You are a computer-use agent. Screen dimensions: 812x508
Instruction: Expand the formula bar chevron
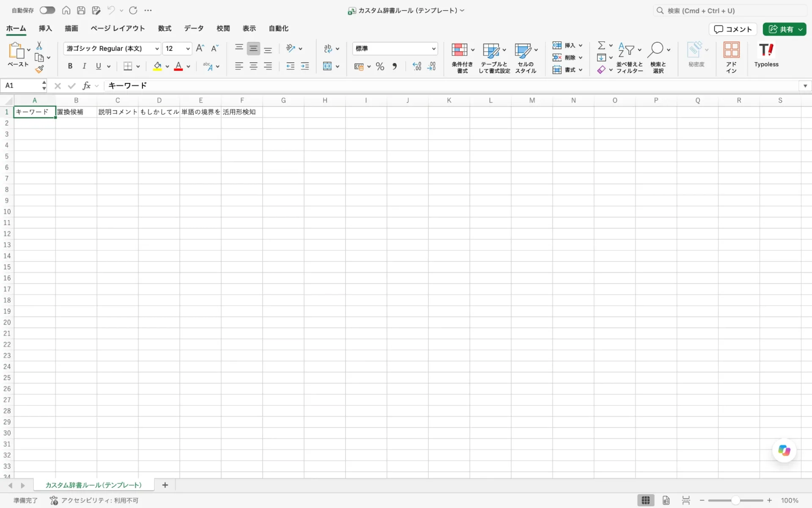[805, 86]
